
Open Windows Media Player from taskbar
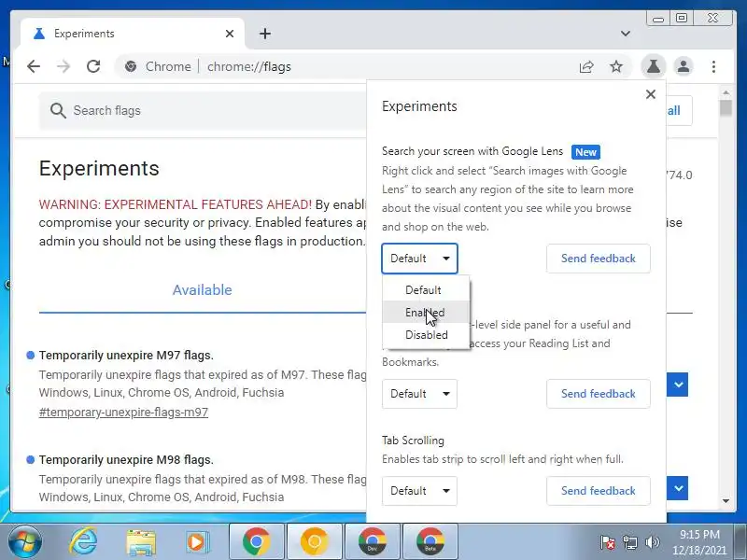click(x=196, y=542)
